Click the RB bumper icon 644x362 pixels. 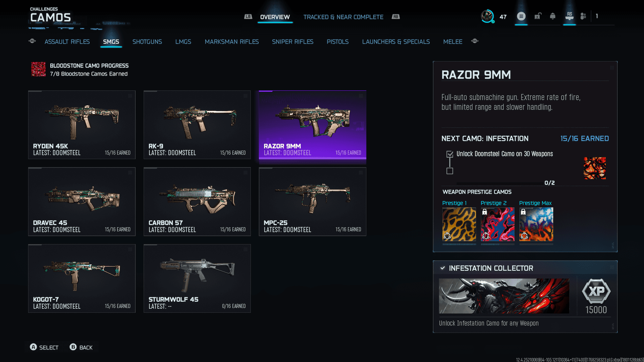coord(396,17)
